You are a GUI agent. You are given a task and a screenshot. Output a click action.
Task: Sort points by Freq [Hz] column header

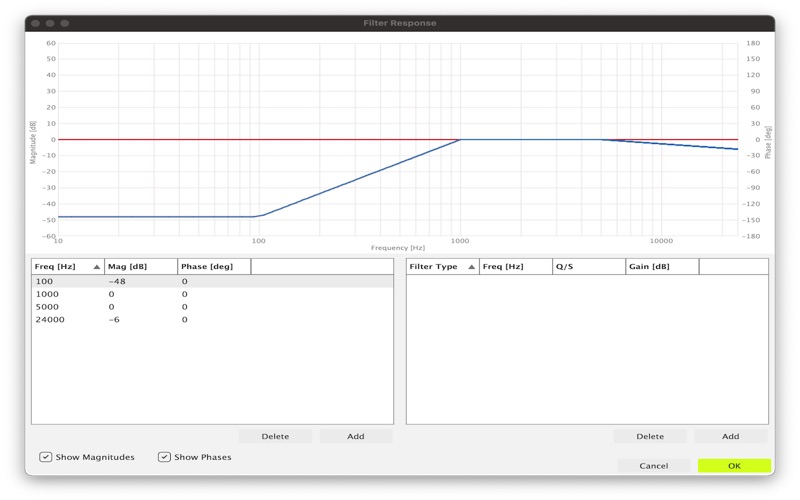tap(68, 266)
